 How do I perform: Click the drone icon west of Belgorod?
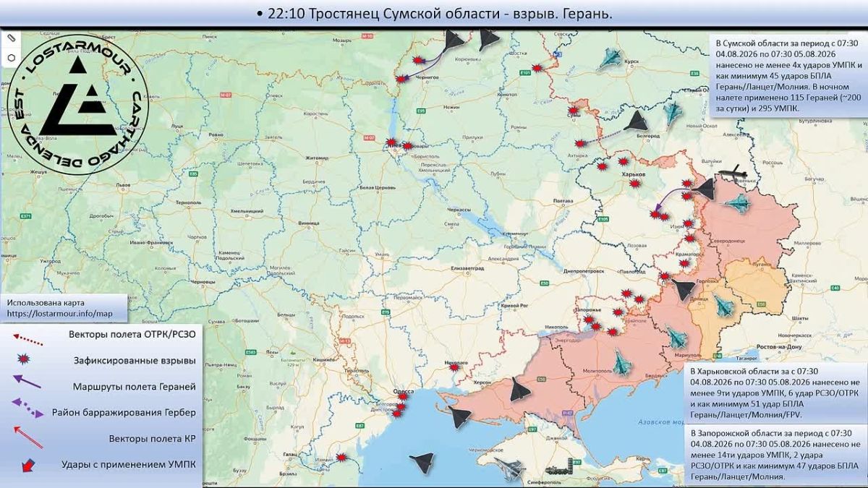coord(637,121)
